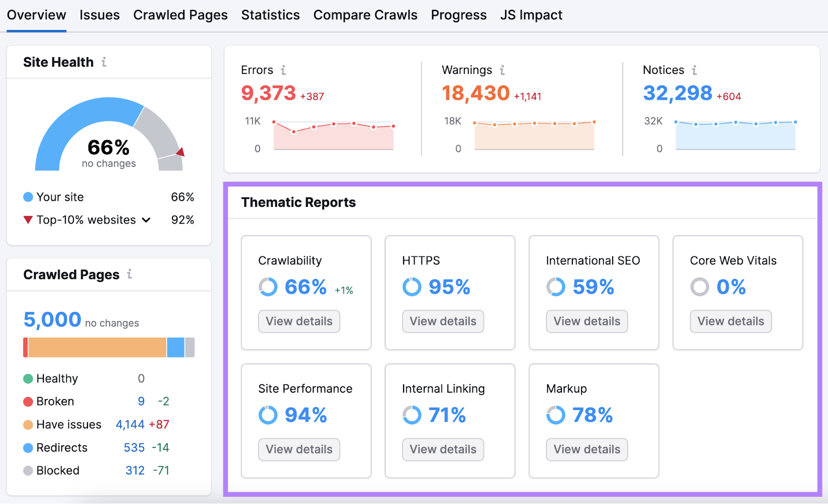Screen dimensions: 828x504
Task: Open the Overview tab
Action: click(x=36, y=15)
